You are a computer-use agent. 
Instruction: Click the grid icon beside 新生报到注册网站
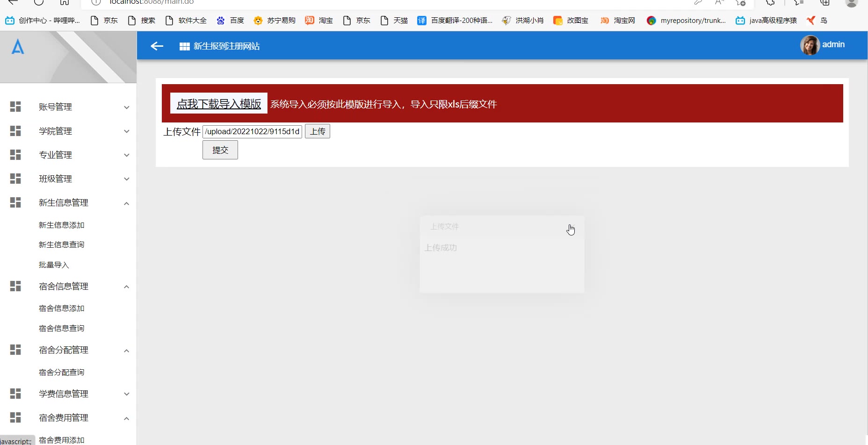(184, 46)
